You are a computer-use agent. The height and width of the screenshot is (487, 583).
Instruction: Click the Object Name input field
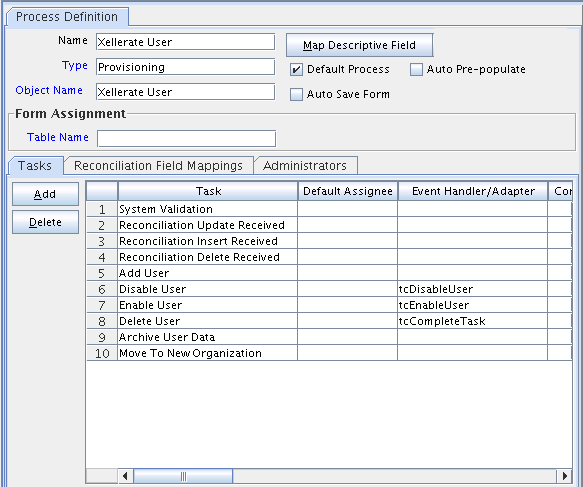tap(185, 92)
